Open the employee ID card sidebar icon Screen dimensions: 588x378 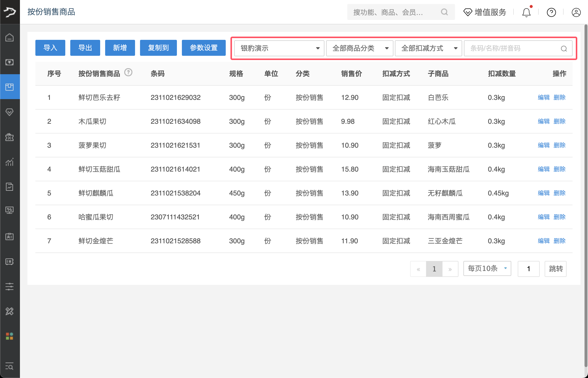click(x=9, y=236)
